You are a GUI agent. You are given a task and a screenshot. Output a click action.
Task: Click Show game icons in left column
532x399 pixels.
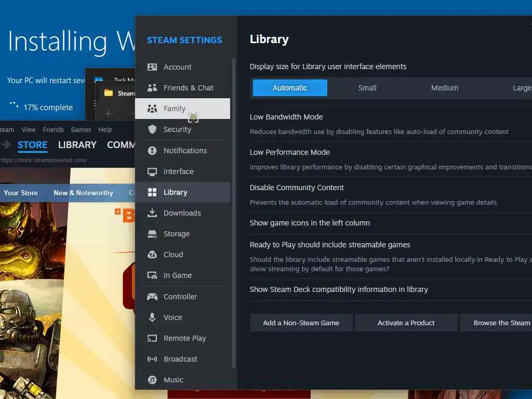click(310, 223)
